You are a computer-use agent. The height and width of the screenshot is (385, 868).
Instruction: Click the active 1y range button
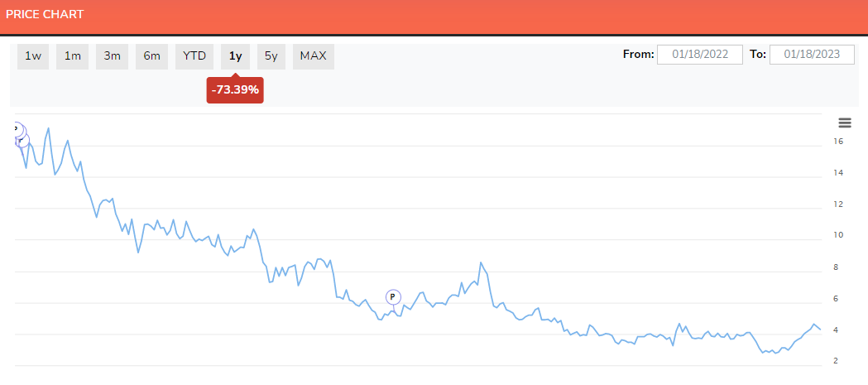[236, 56]
